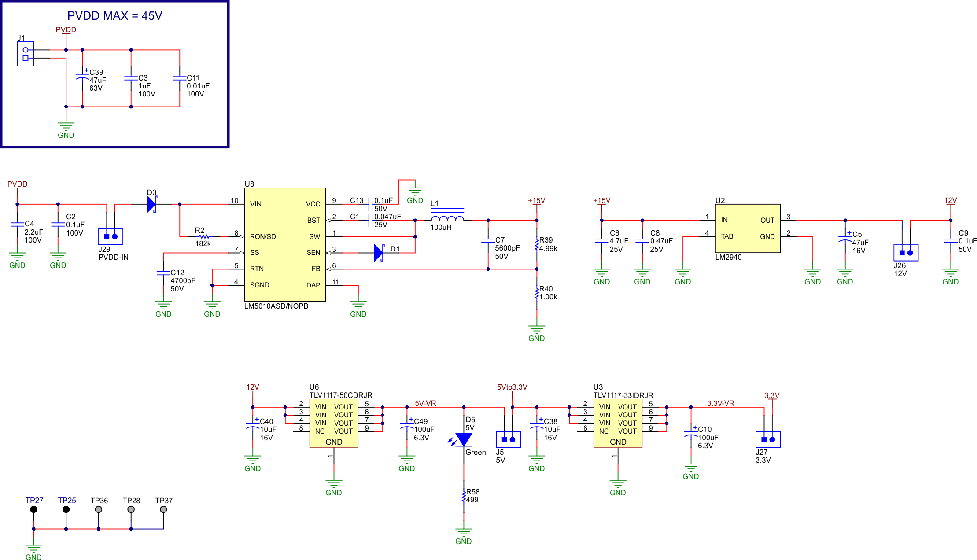This screenshot has height=560, width=977.
Task: Click the C9 0.1uF 50V capacitor symbol
Action: [x=951, y=241]
